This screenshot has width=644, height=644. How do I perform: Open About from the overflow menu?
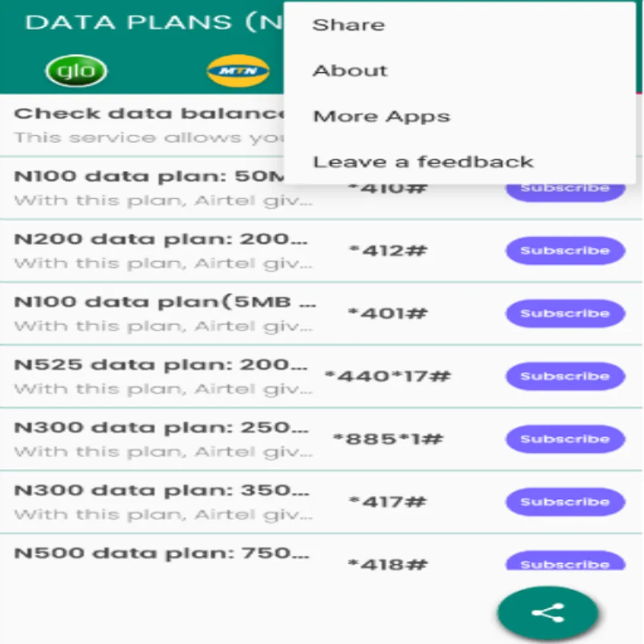coord(351,71)
